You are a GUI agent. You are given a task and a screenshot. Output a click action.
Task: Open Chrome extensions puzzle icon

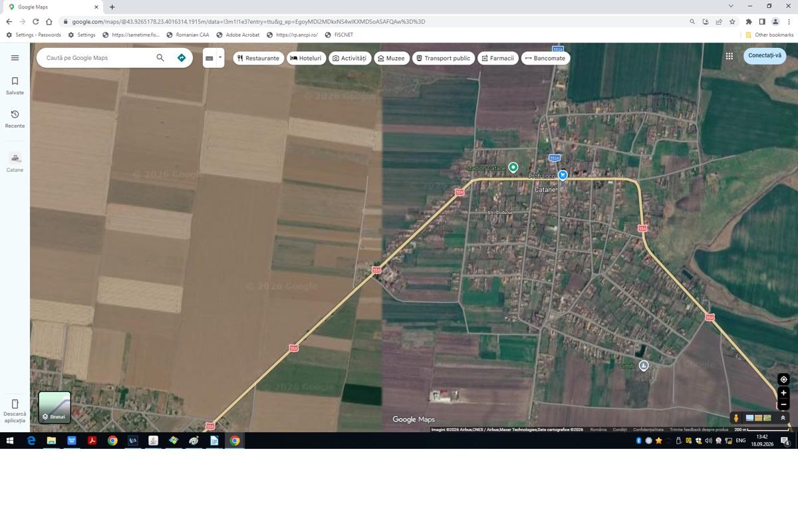pos(749,21)
